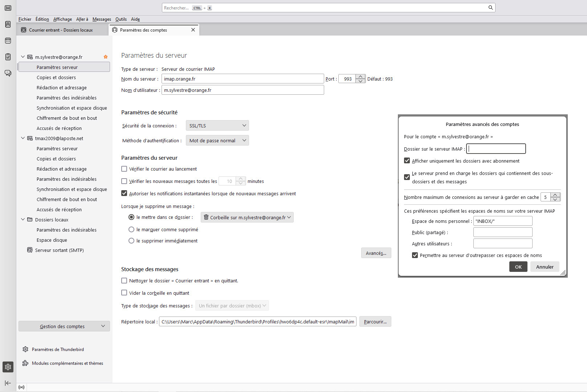Click the Dossier sur le serveur IMAP field

point(496,148)
